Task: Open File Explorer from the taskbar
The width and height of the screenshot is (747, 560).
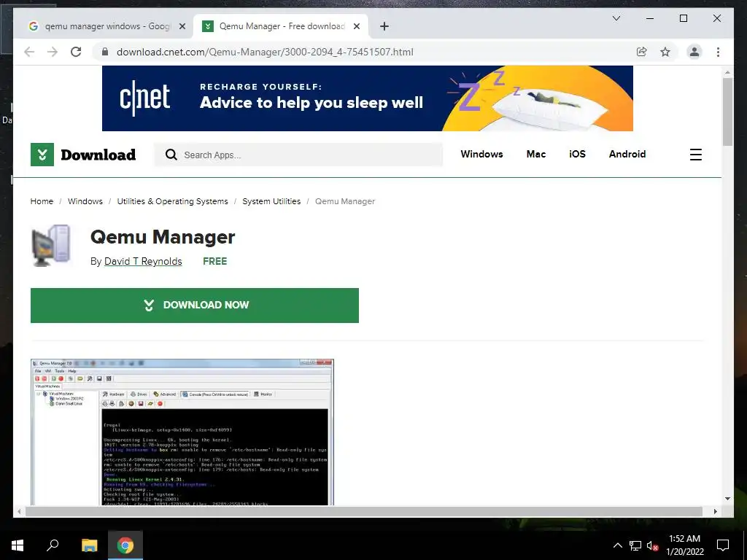Action: [x=89, y=545]
